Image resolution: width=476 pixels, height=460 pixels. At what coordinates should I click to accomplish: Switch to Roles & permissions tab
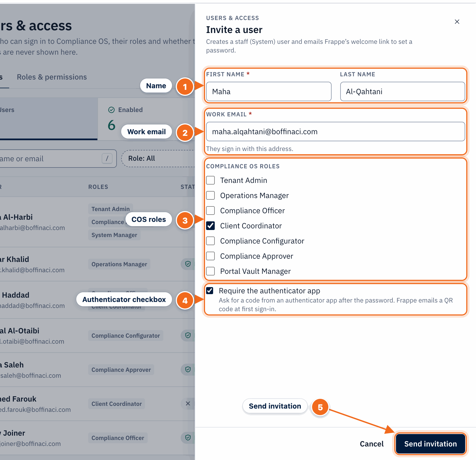tap(52, 77)
